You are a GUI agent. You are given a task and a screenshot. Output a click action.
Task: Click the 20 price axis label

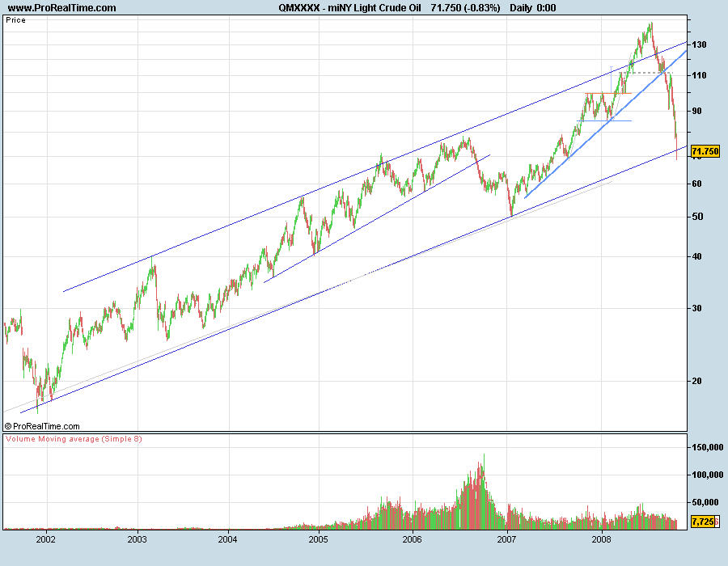tap(697, 381)
